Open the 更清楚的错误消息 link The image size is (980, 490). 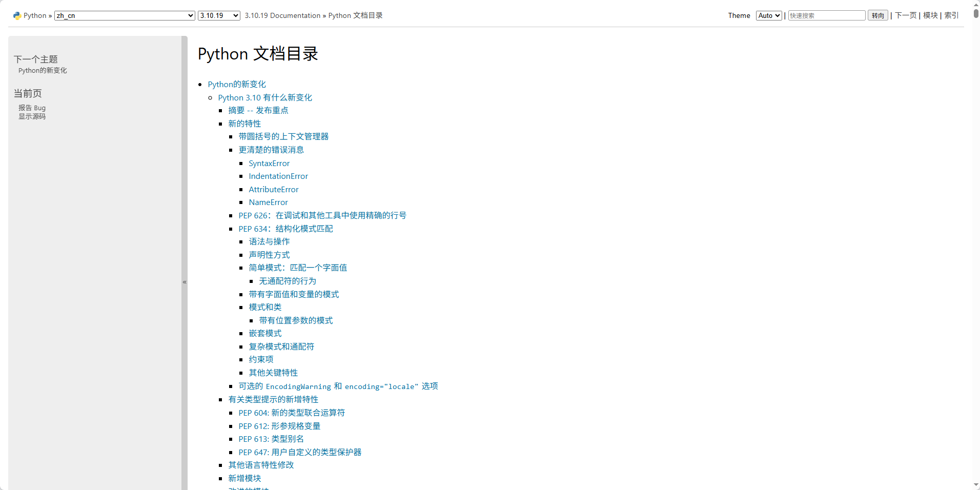tap(271, 150)
